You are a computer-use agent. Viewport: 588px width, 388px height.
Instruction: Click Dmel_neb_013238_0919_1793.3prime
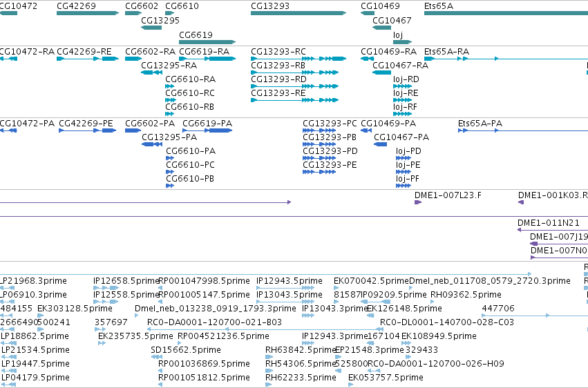pyautogui.click(x=216, y=309)
